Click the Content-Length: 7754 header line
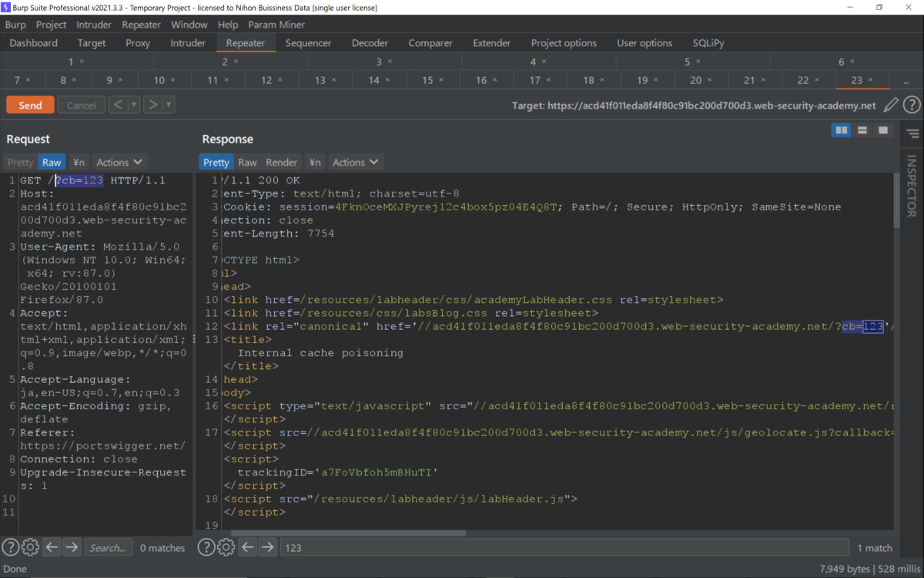Image resolution: width=924 pixels, height=578 pixels. pyautogui.click(x=279, y=234)
